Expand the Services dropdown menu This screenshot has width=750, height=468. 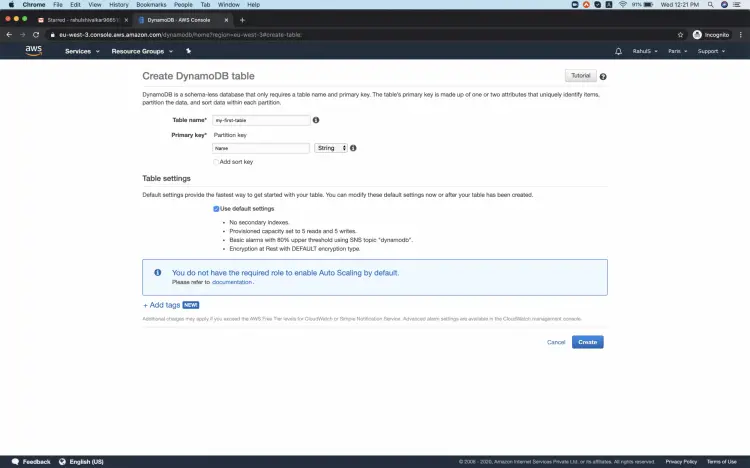[82, 51]
